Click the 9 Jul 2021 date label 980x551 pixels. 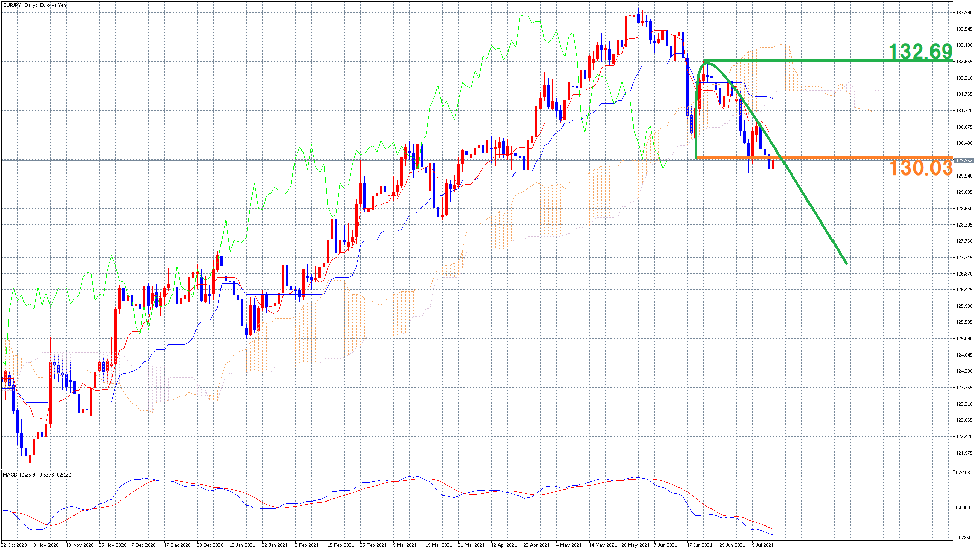[x=763, y=545]
